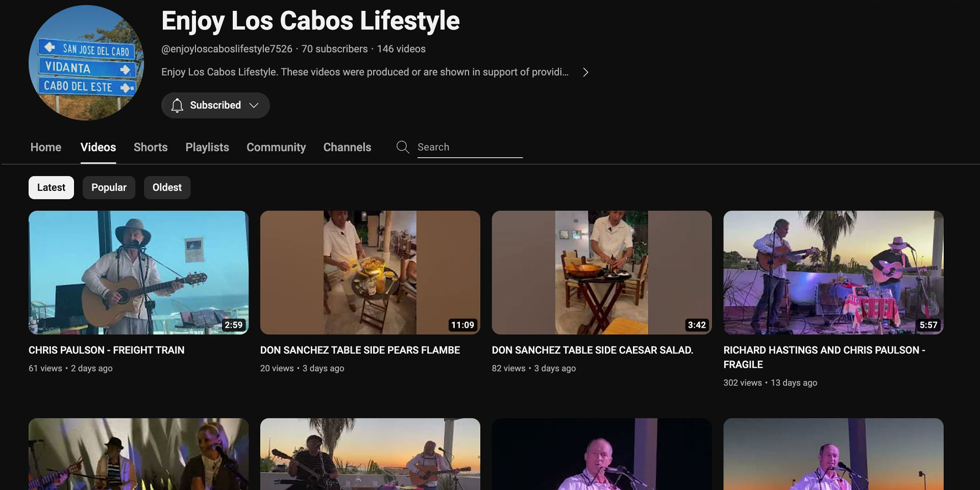Image resolution: width=980 pixels, height=490 pixels.
Task: Click the Subscribed button
Action: [x=215, y=105]
